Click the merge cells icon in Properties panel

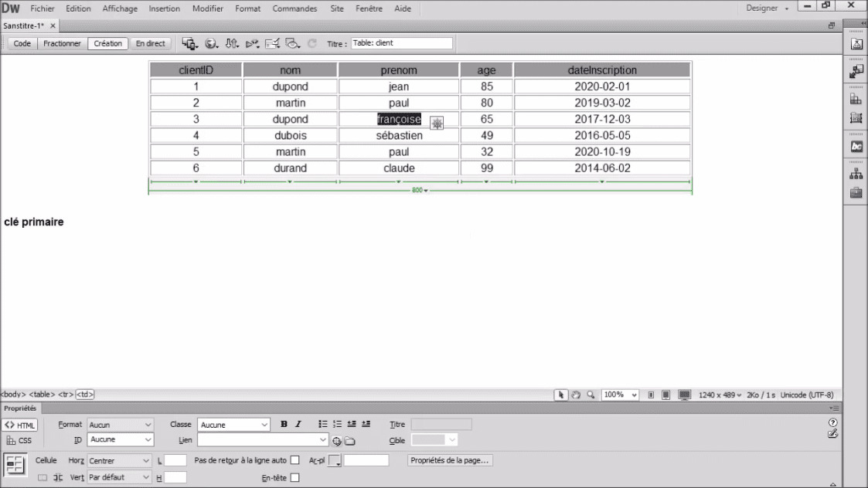(x=43, y=477)
